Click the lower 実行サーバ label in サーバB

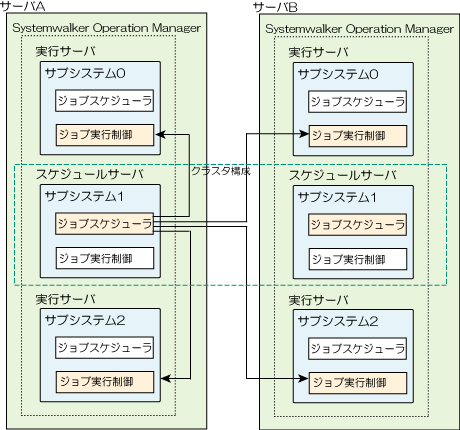[x=318, y=300]
